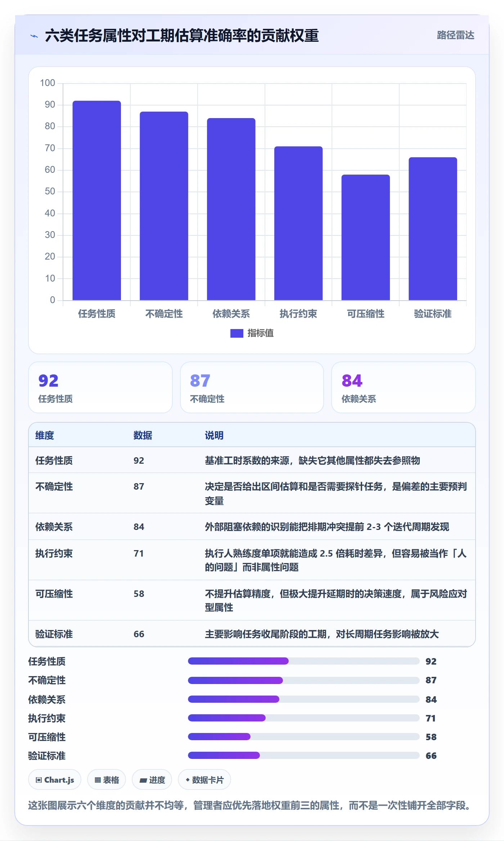The height and width of the screenshot is (841, 504).
Task: Click the table description starting 主要影响任务收尾阶段
Action: [x=322, y=634]
